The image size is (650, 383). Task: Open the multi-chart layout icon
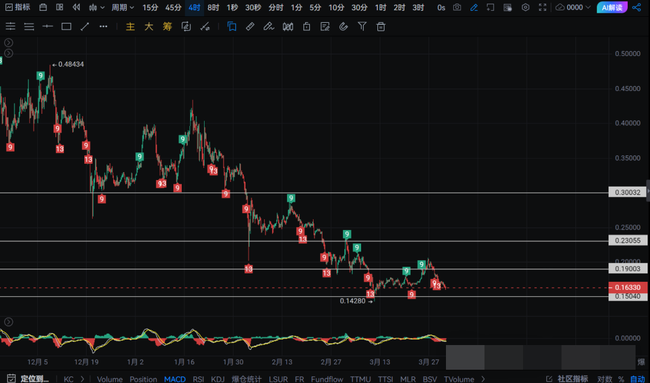tap(60, 7)
